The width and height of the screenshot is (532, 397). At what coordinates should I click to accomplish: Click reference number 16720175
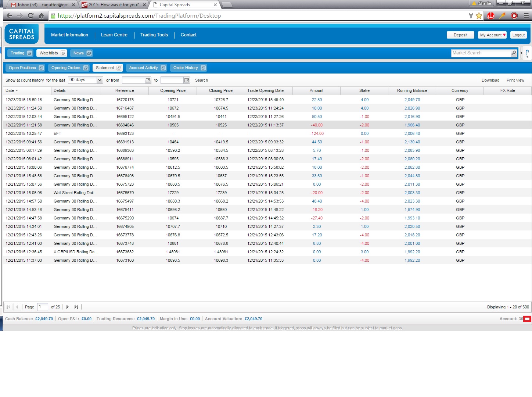[x=125, y=100]
